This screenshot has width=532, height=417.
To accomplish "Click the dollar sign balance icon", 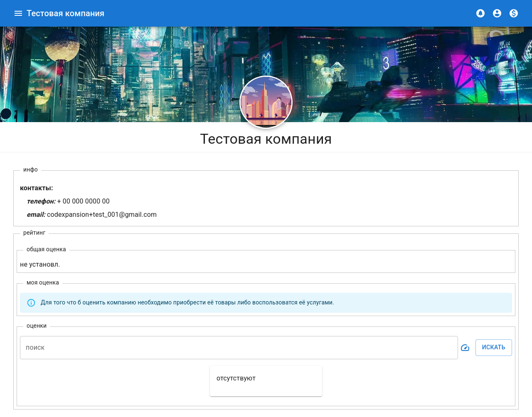I will click(x=514, y=13).
